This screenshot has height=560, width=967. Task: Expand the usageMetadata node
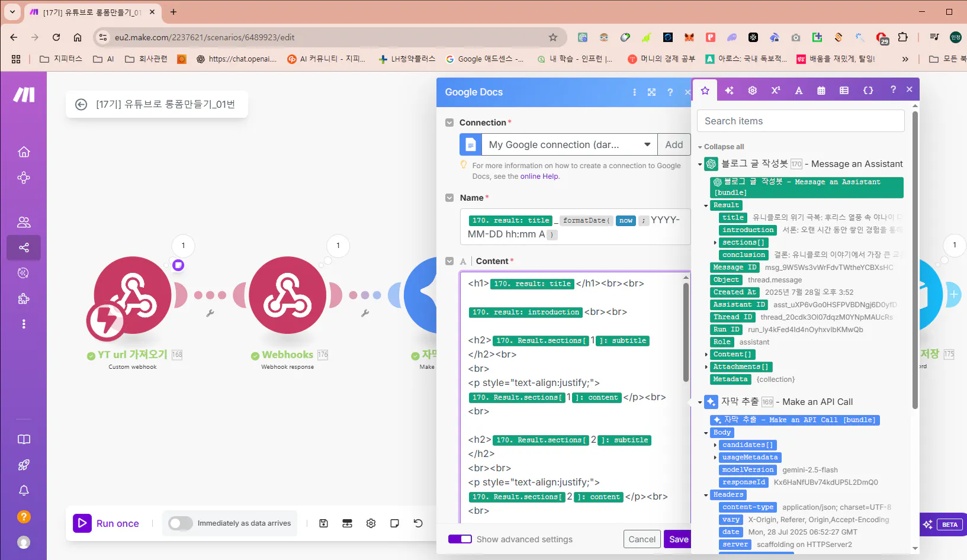[715, 458]
